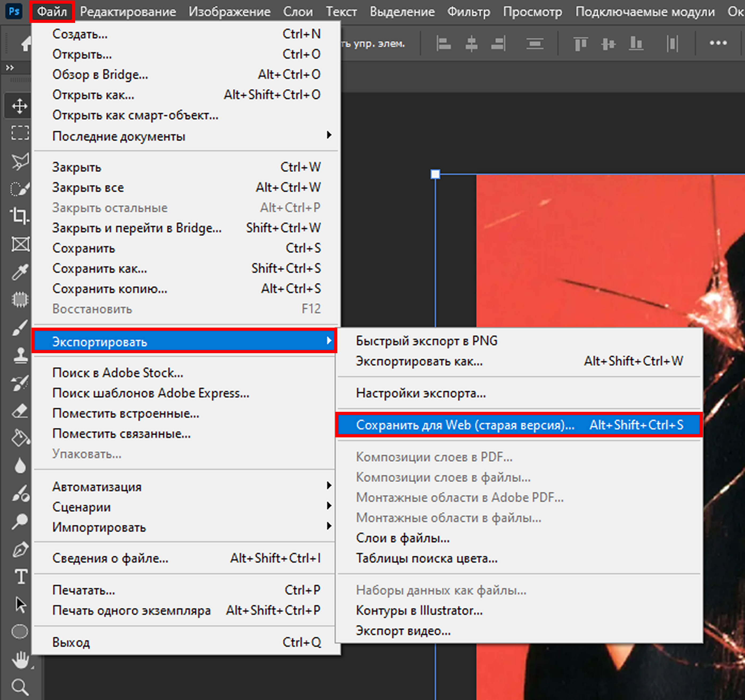Click the top-left transform handle on canvas
Screen dimensions: 745x700
point(435,174)
